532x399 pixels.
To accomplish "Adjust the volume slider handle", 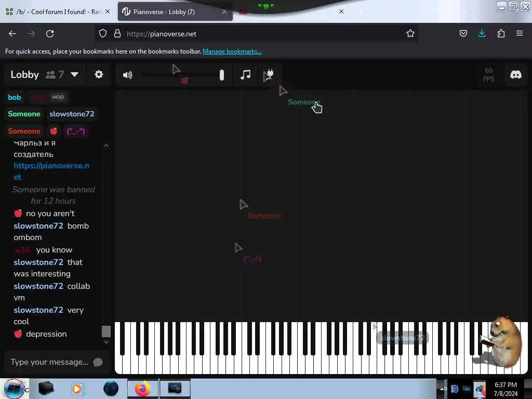I will click(221, 75).
